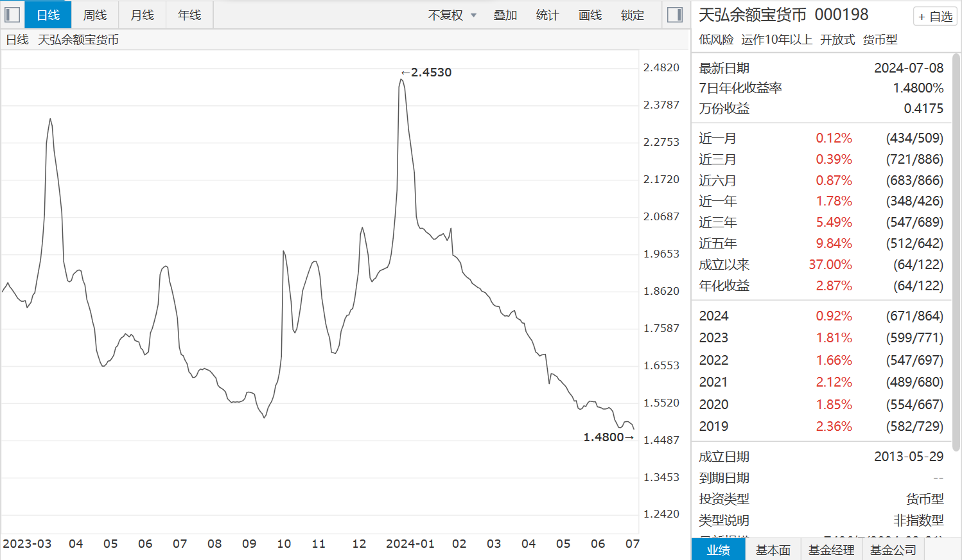962x560 pixels.
Task: Click the 投资类型 value 货币型
Action: tap(925, 499)
